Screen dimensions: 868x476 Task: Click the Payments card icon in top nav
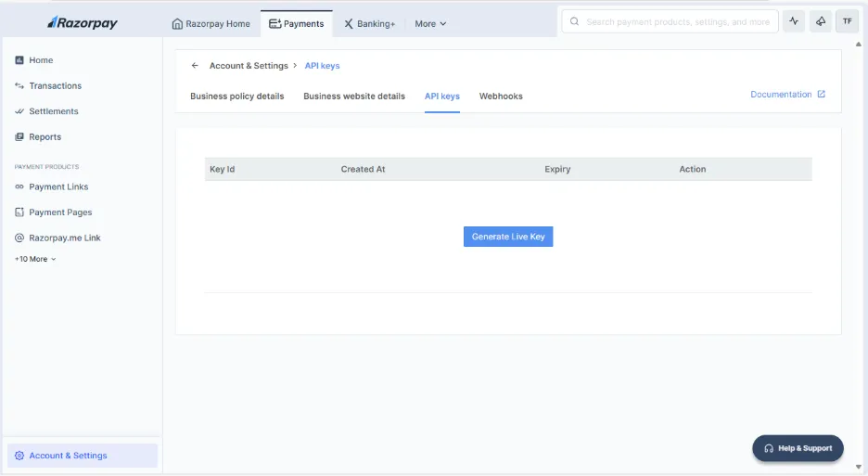click(x=274, y=24)
